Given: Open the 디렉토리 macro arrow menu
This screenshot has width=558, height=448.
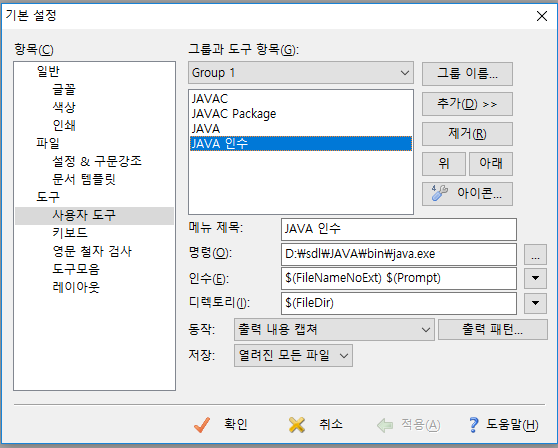Looking at the screenshot, I should coord(535,303).
